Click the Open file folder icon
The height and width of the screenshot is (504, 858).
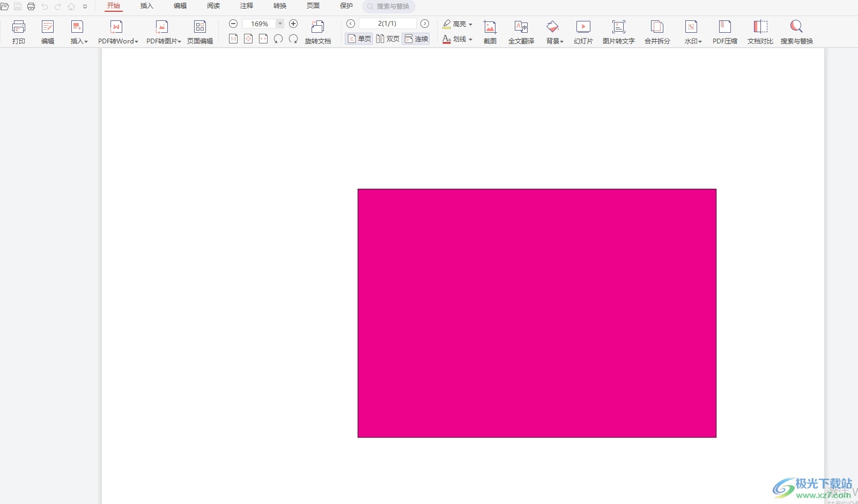[5, 6]
